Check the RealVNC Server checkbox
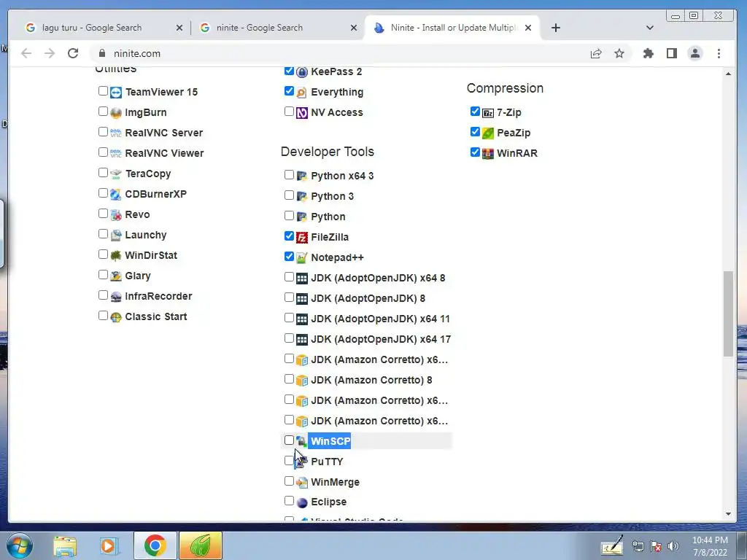This screenshot has width=747, height=560. (x=103, y=131)
